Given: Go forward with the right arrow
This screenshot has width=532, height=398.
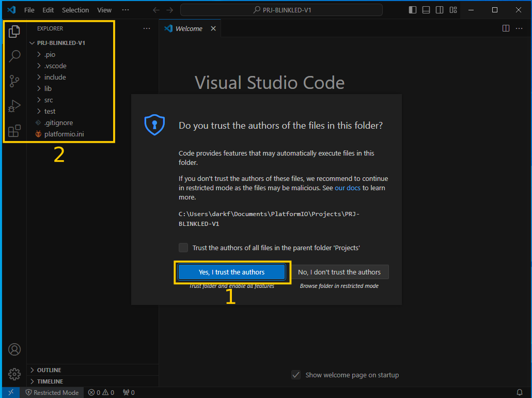Looking at the screenshot, I should coord(169,10).
